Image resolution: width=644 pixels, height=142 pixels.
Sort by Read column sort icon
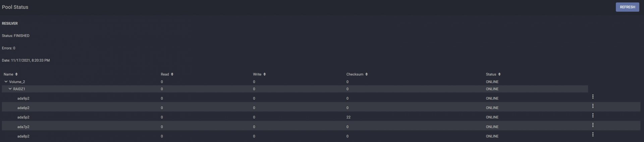[x=172, y=74]
